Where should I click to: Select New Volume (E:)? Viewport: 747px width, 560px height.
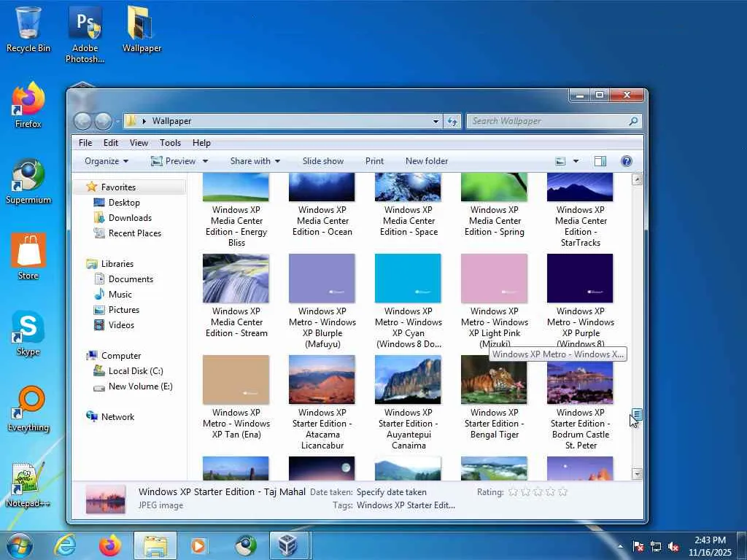click(140, 386)
